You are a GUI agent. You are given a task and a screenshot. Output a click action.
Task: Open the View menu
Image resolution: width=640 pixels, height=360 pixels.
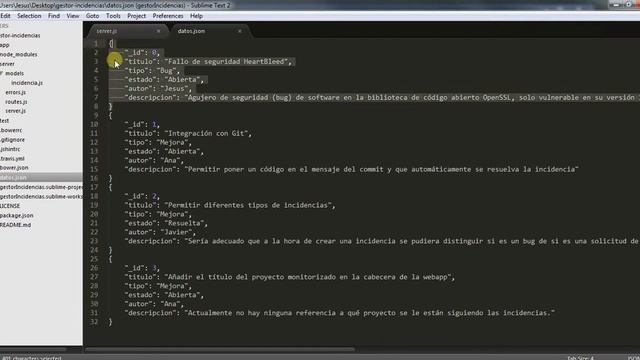[x=73, y=16]
